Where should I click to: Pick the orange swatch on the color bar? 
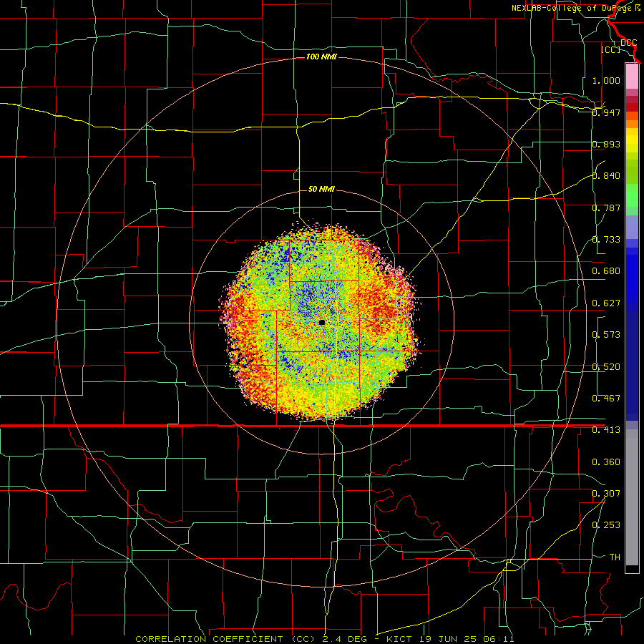tap(632, 124)
